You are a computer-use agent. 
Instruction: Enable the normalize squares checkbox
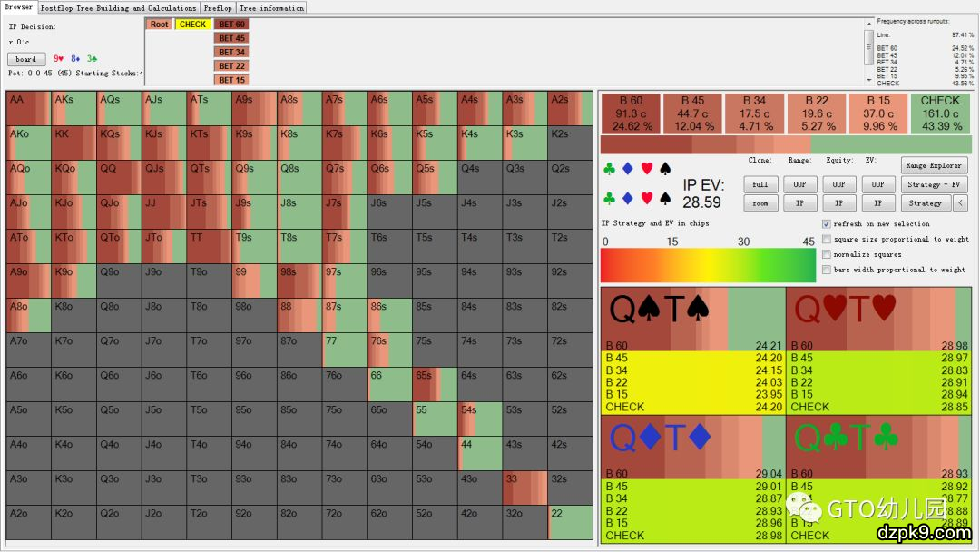coord(827,254)
